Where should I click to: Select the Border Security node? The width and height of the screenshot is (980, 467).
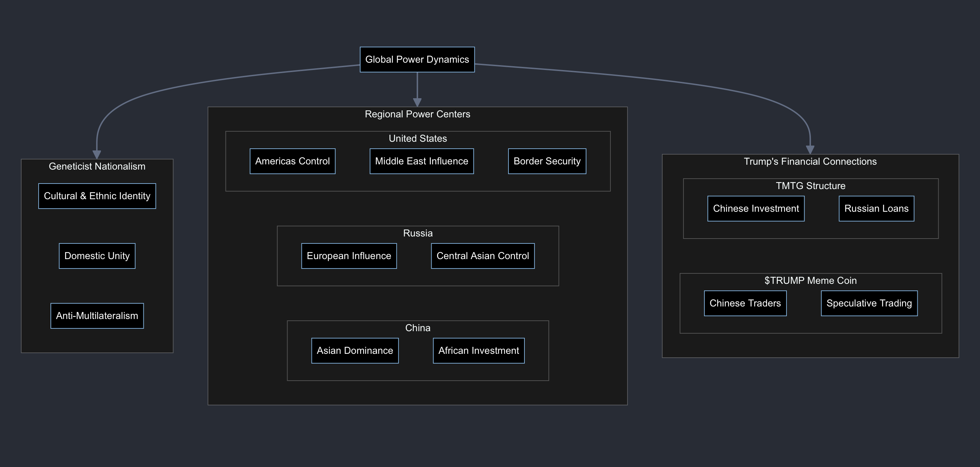(x=547, y=161)
